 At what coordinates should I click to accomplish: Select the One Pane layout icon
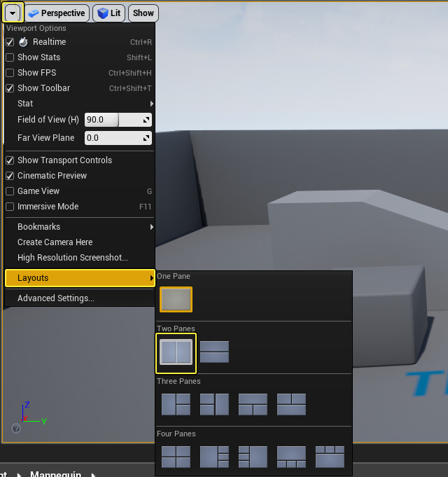tap(176, 299)
